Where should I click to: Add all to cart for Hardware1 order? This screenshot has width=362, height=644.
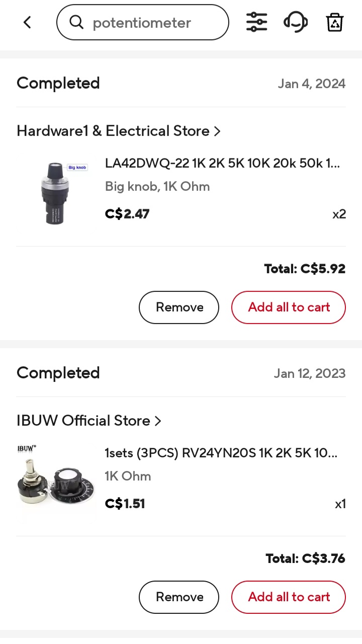[289, 307]
